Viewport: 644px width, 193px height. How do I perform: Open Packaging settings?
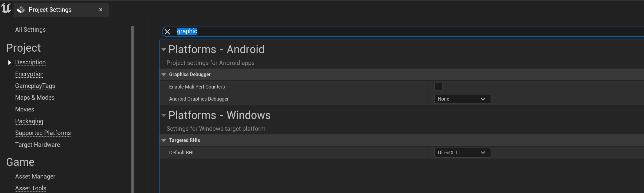click(x=29, y=121)
